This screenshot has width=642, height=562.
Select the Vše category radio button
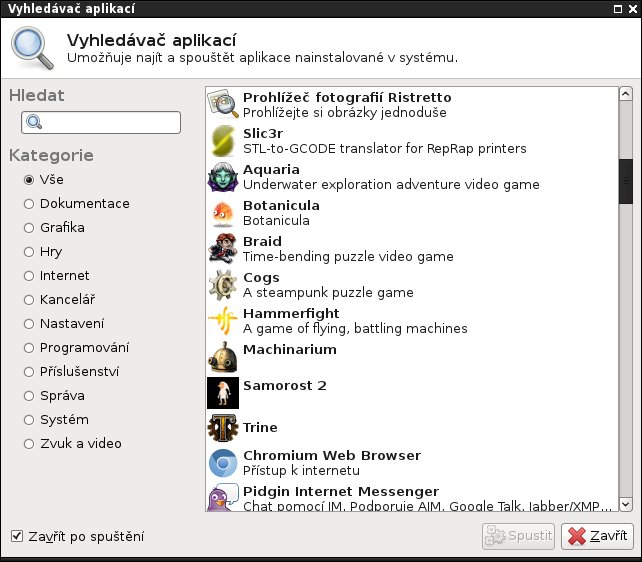(x=29, y=180)
